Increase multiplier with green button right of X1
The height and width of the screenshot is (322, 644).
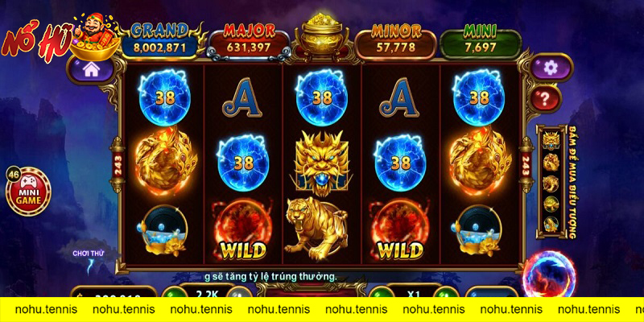tap(446, 292)
